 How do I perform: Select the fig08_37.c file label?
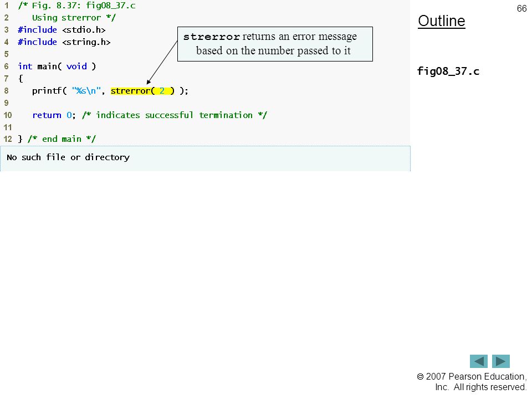pos(448,71)
